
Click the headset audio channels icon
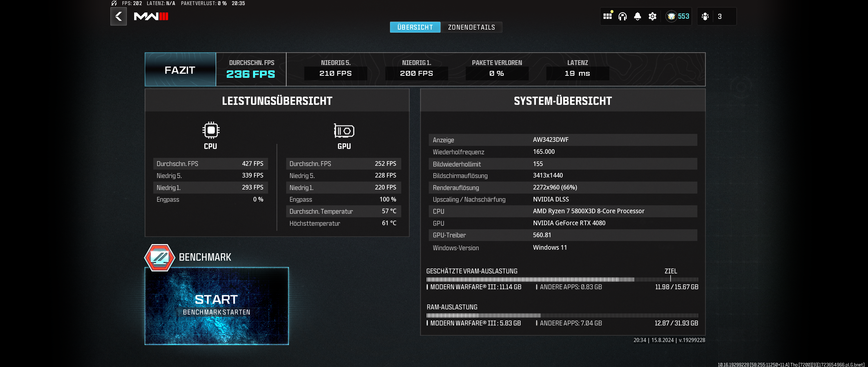click(623, 16)
